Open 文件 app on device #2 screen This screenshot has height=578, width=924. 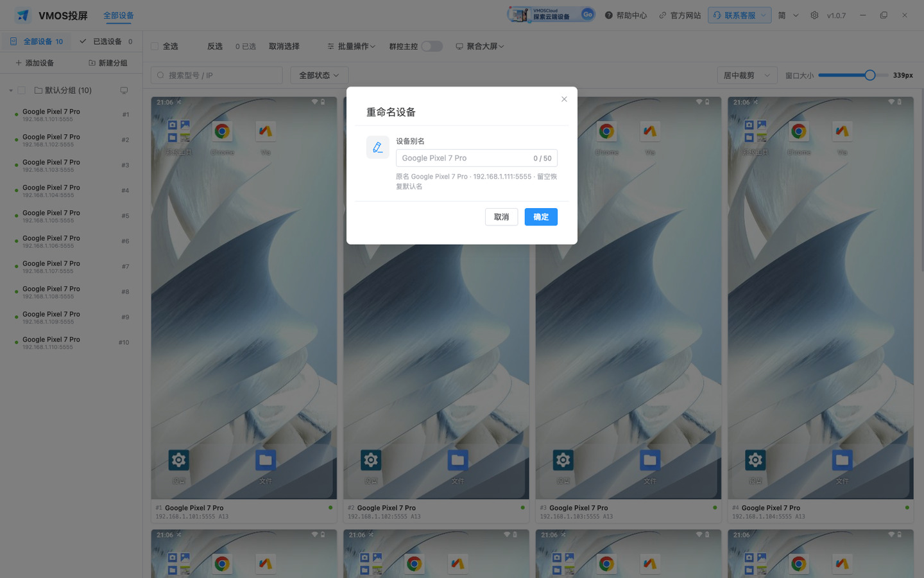click(x=458, y=460)
